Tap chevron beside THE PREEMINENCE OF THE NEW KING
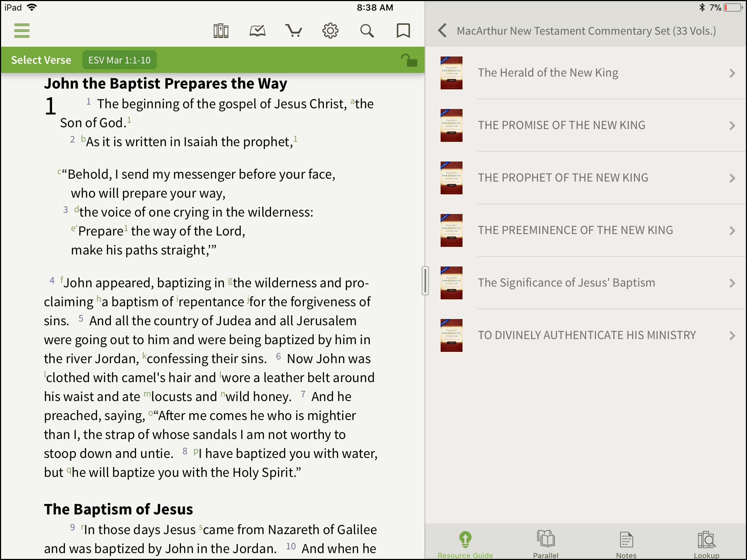This screenshot has width=747, height=560. click(732, 231)
